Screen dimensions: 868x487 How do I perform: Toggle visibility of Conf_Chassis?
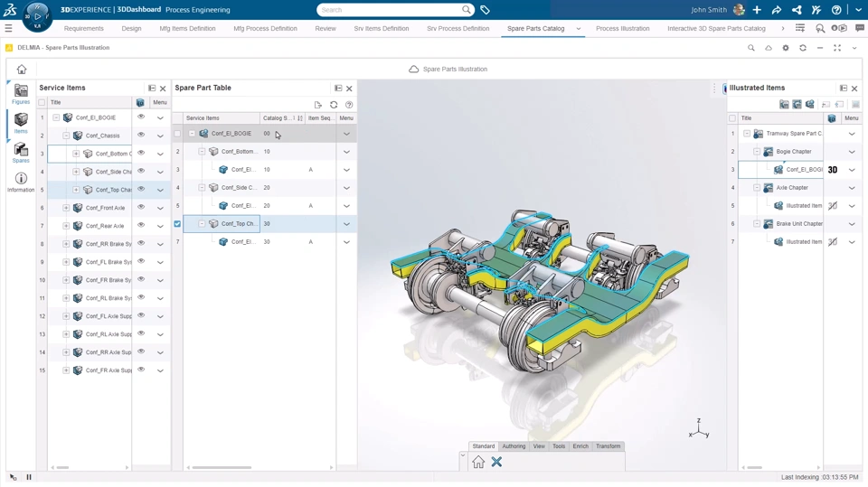click(x=141, y=135)
